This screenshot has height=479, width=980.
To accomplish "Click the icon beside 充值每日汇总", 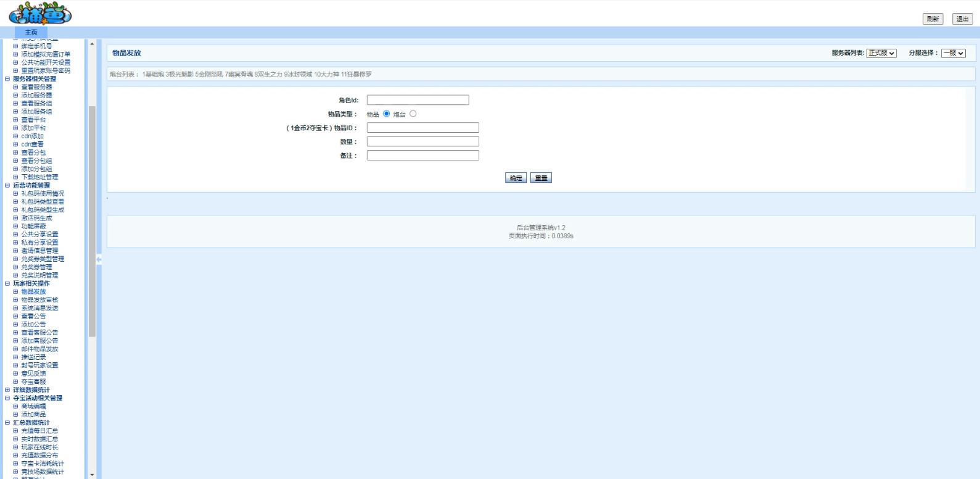I will pyautogui.click(x=15, y=431).
